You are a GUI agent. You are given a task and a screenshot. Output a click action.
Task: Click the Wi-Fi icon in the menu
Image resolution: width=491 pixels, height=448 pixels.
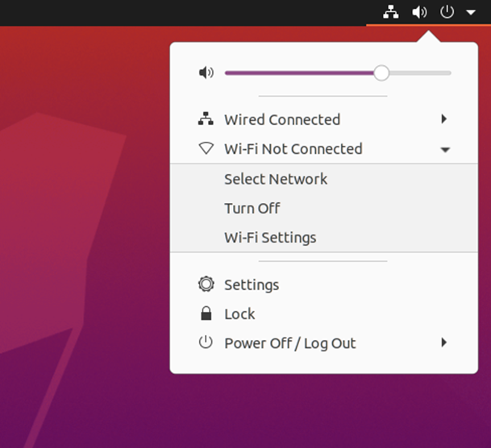pyautogui.click(x=206, y=149)
